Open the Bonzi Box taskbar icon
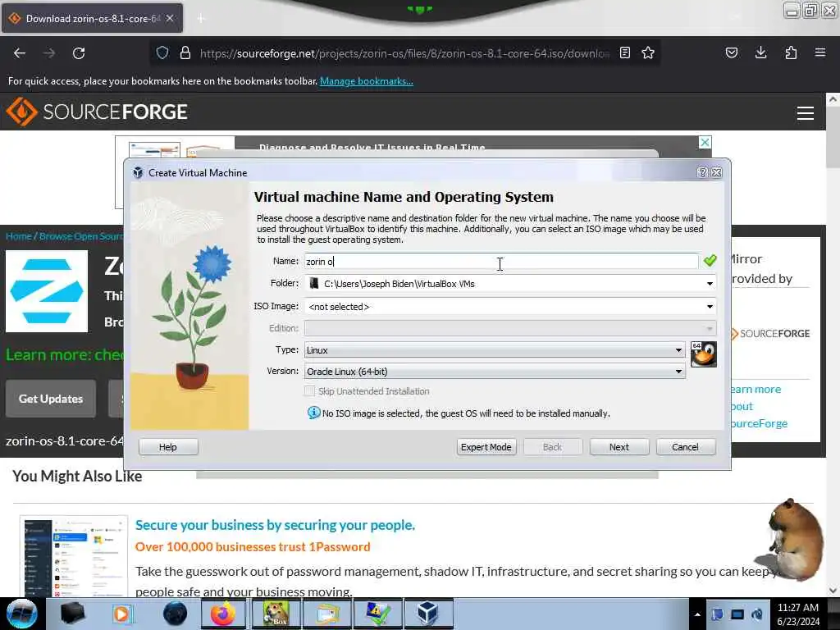The image size is (840, 630). [x=276, y=614]
